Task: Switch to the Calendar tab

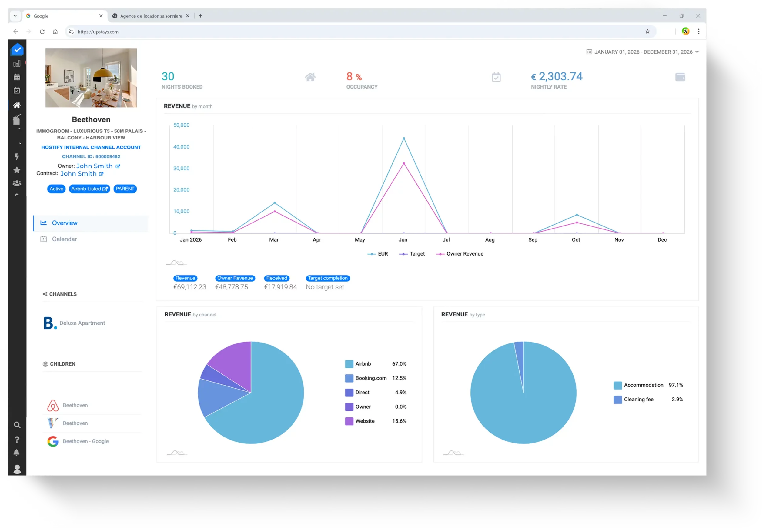Action: [x=64, y=239]
